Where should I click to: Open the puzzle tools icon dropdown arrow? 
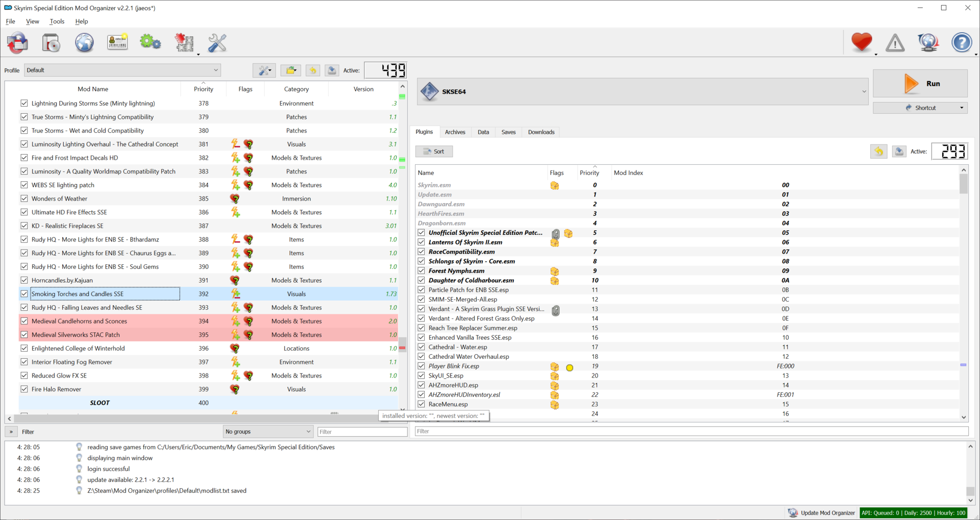tap(198, 54)
